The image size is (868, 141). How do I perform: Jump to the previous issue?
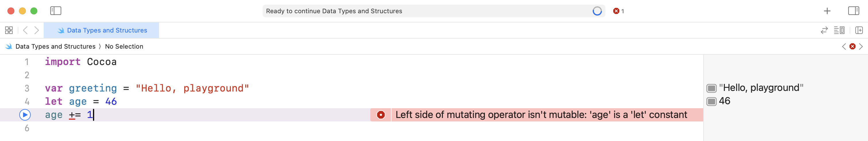coord(844,47)
